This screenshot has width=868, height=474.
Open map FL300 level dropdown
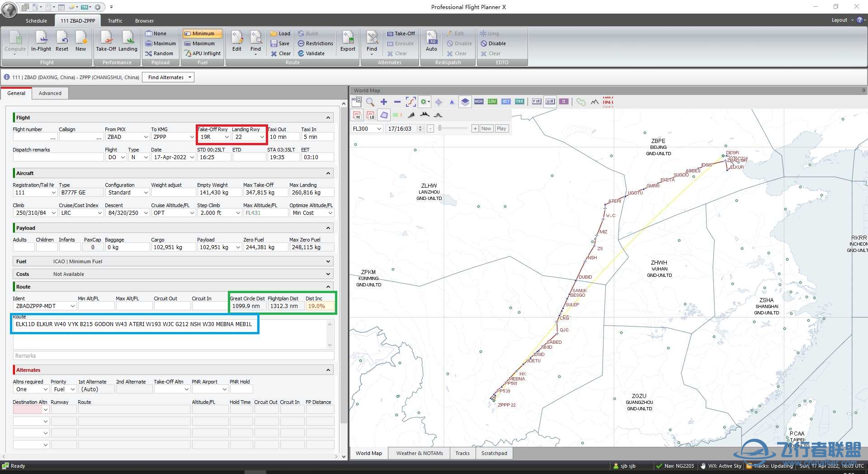coord(379,129)
